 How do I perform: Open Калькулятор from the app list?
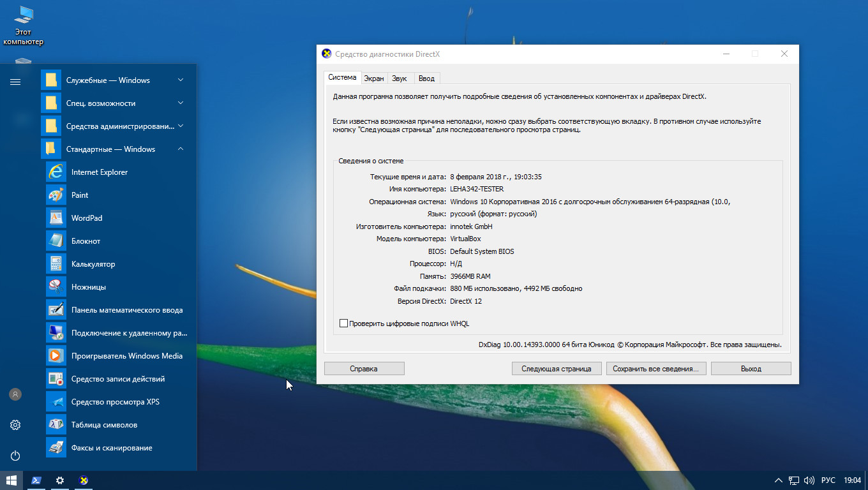click(118, 264)
